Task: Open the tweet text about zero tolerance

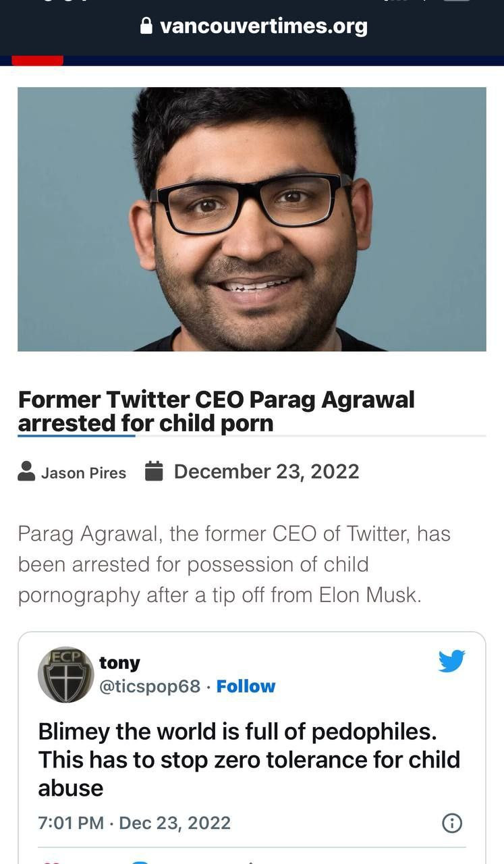Action: click(248, 759)
